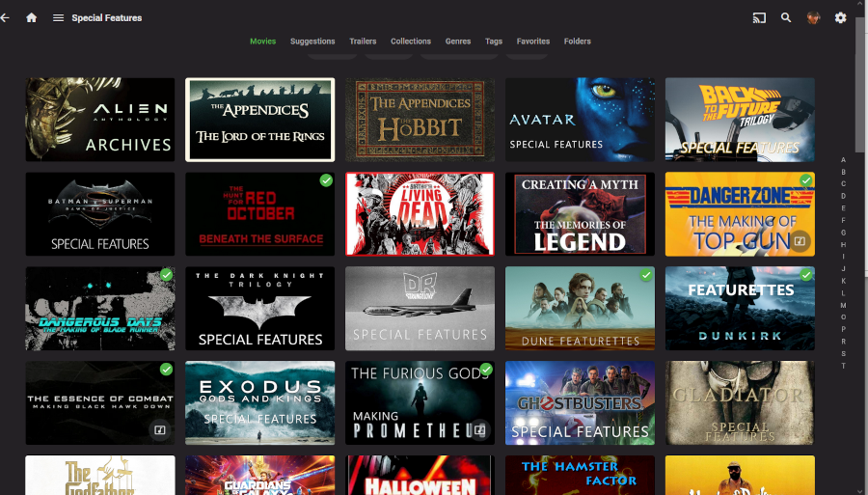The width and height of the screenshot is (868, 495).
Task: Open Living Dead card
Action: tap(420, 214)
